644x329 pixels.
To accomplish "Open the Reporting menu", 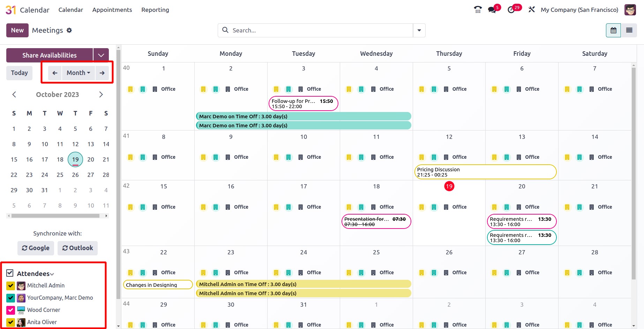I will coord(155,10).
